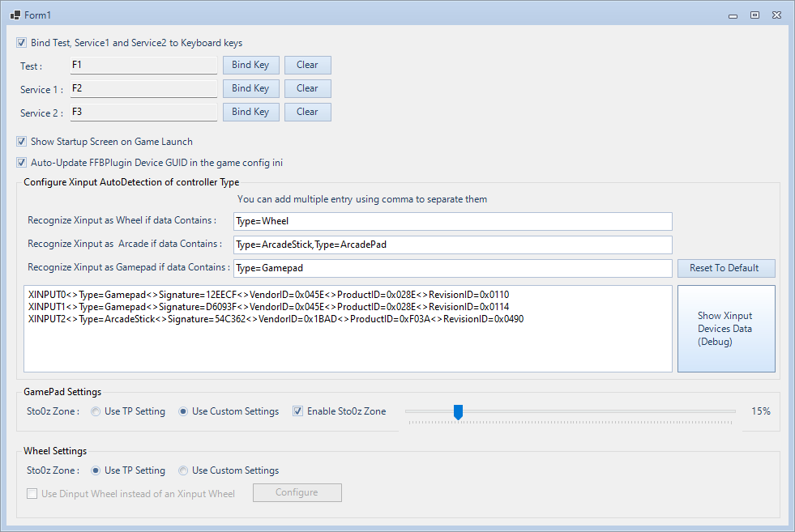Click the Service 2 key field showing F3

coord(143,112)
